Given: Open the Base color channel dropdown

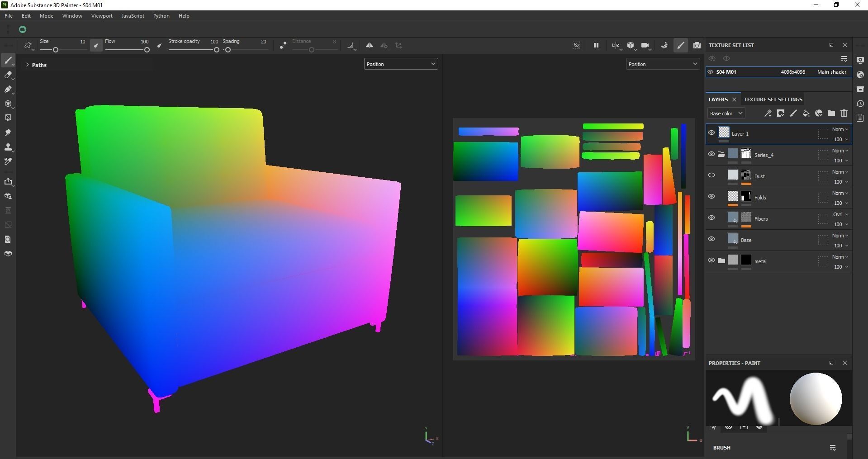Looking at the screenshot, I should (726, 114).
